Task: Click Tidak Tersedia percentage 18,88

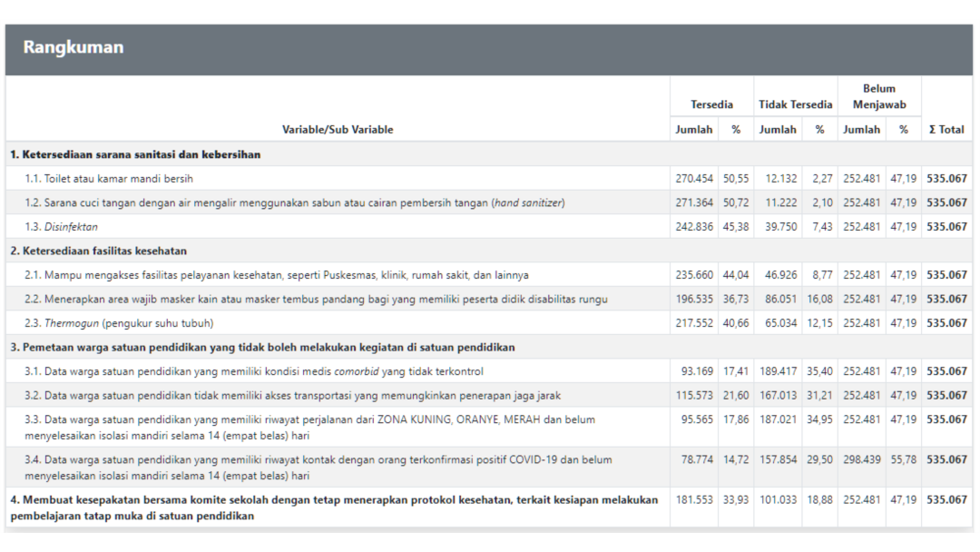Action: pos(820,499)
